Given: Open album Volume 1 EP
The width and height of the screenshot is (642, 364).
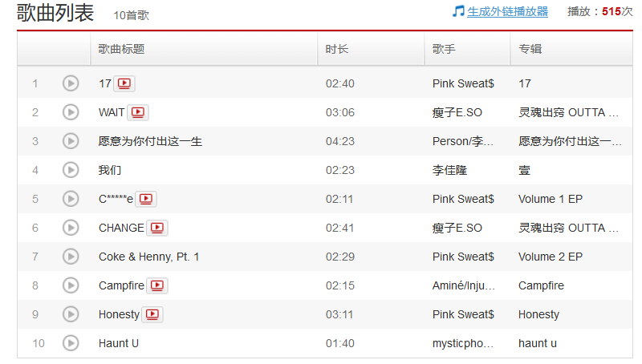Looking at the screenshot, I should (550, 199).
